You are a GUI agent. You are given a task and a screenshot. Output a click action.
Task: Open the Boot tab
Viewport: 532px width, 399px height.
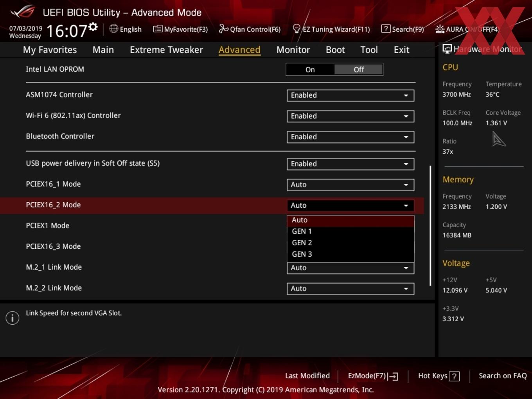(335, 50)
